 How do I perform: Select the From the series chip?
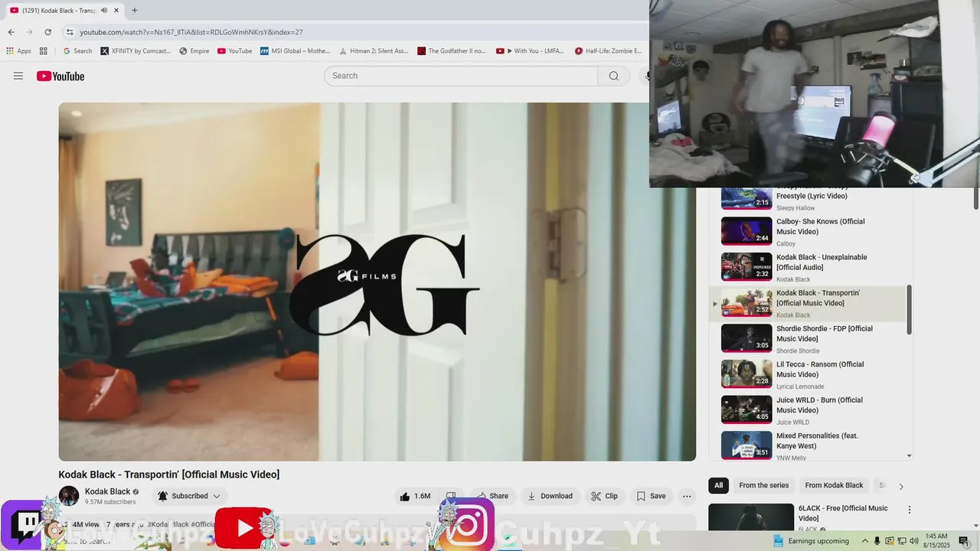(763, 485)
